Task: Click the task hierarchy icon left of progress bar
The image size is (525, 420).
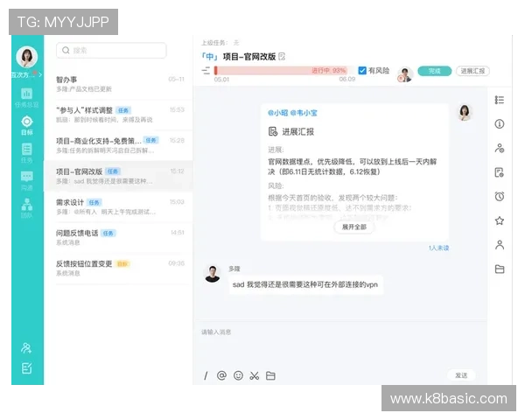Action: (206, 71)
